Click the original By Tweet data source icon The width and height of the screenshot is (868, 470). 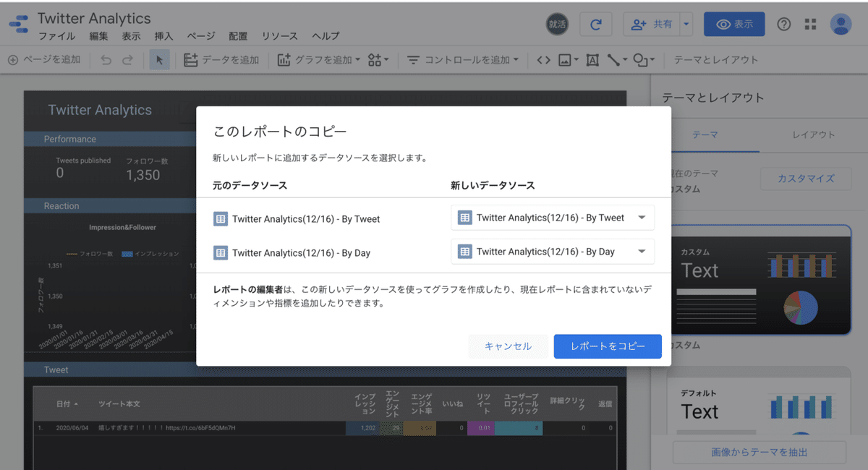[221, 218]
